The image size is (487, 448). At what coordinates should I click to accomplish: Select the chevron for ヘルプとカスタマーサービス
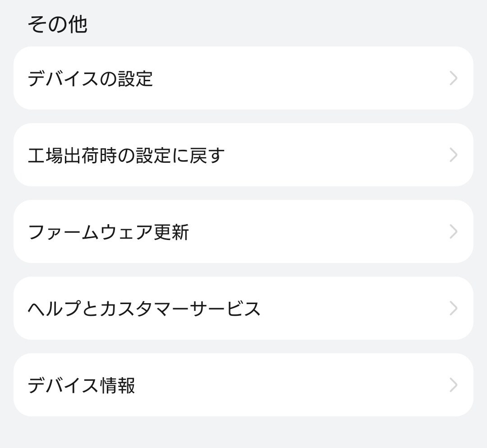click(x=454, y=308)
